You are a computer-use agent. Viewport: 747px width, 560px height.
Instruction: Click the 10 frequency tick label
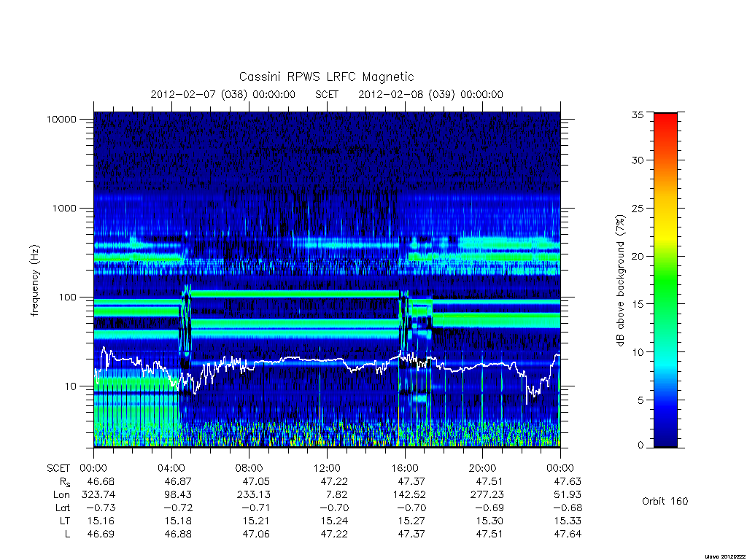coord(70,386)
